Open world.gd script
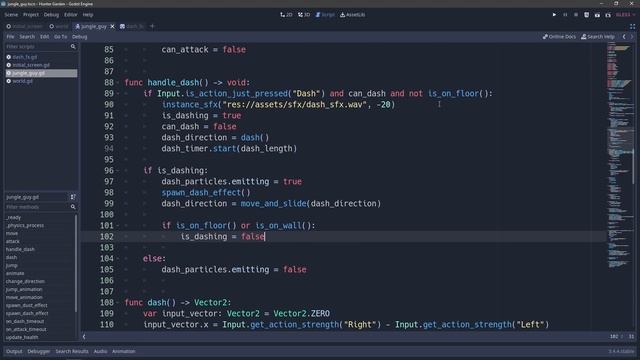The height and width of the screenshot is (360, 640). (22, 81)
